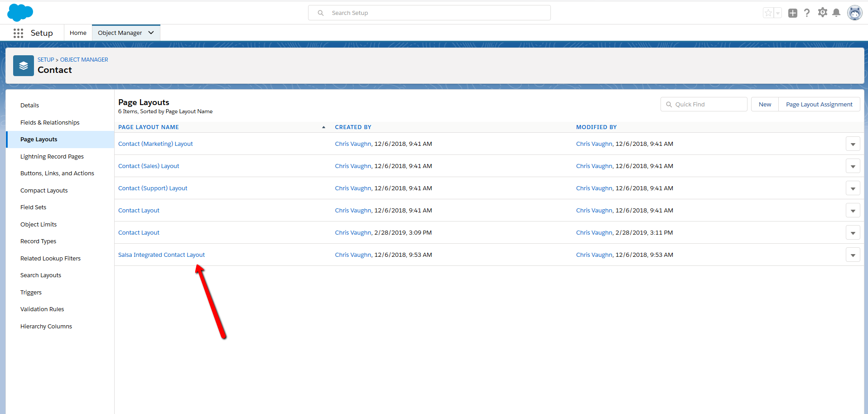
Task: Click the Contact object layers icon
Action: point(23,65)
